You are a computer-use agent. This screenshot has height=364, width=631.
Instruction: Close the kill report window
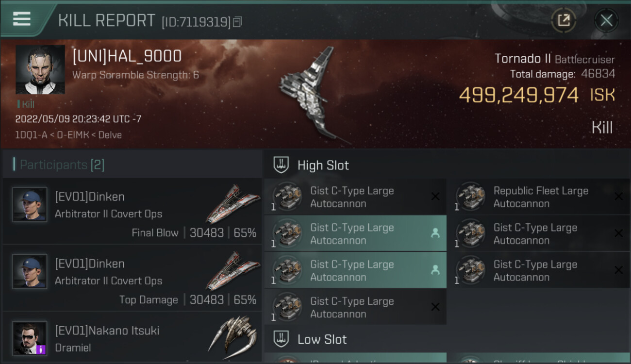(606, 20)
